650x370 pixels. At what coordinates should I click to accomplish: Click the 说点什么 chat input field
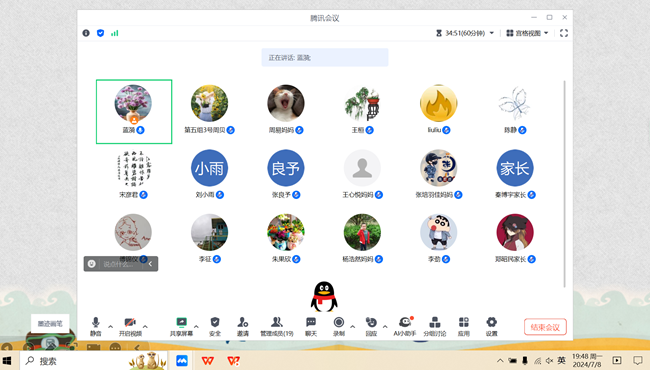(x=121, y=264)
